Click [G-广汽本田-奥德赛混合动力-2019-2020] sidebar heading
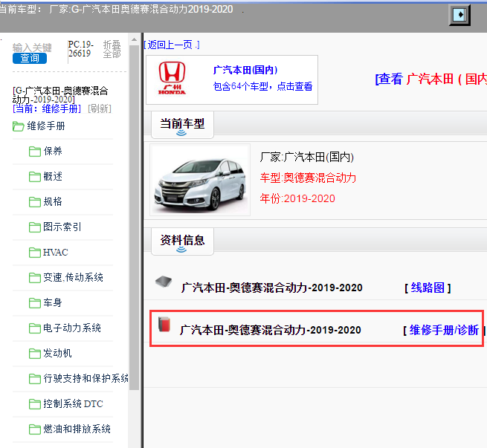This screenshot has width=487, height=448. pos(60,95)
